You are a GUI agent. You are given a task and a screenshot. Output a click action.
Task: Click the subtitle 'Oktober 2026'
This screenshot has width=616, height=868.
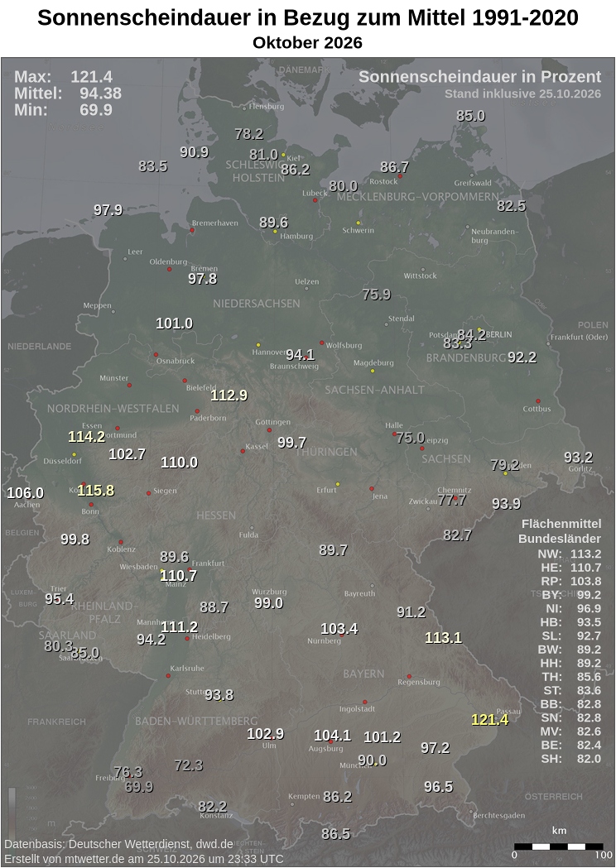point(307,43)
